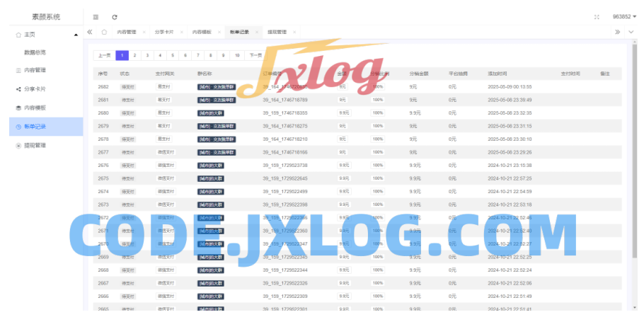Image resolution: width=644 pixels, height=317 pixels.
Task: Jump to page 10 in pagination
Action: click(236, 55)
